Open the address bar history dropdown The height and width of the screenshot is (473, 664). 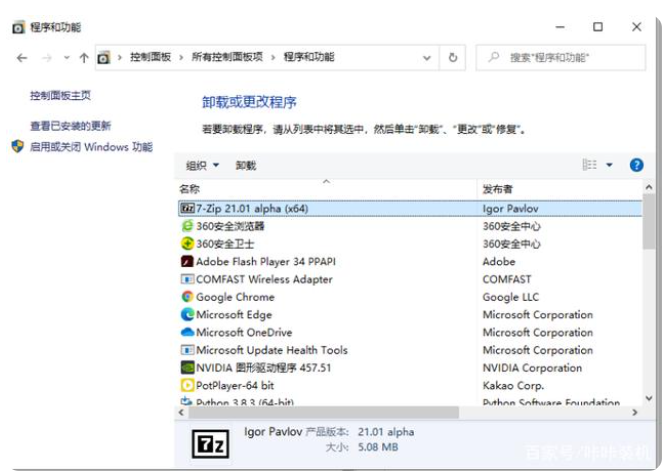coord(429,58)
